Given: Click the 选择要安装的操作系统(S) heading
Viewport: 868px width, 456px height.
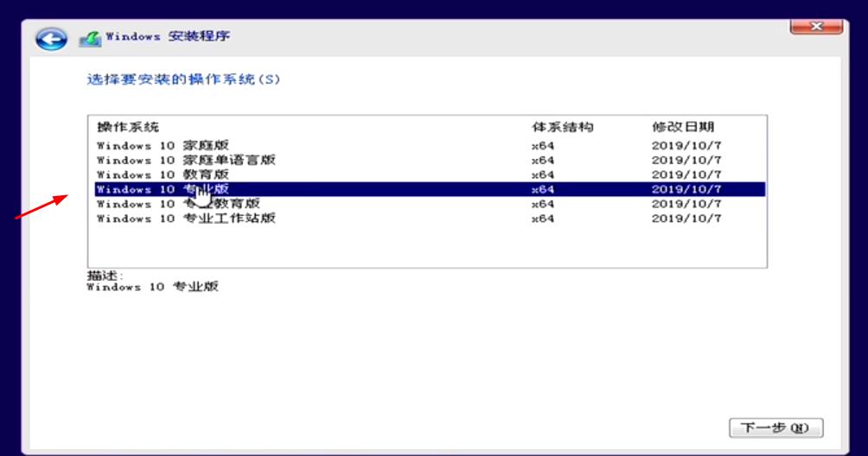Looking at the screenshot, I should click(183, 79).
